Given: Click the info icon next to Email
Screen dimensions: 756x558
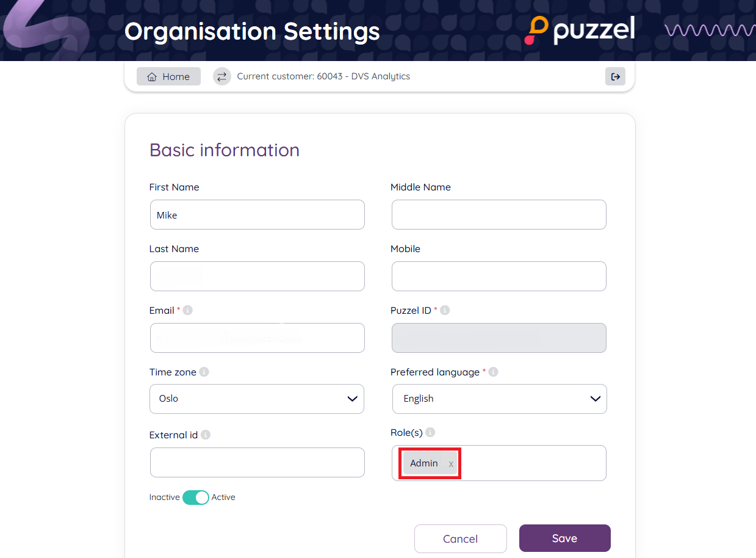Looking at the screenshot, I should pos(188,310).
